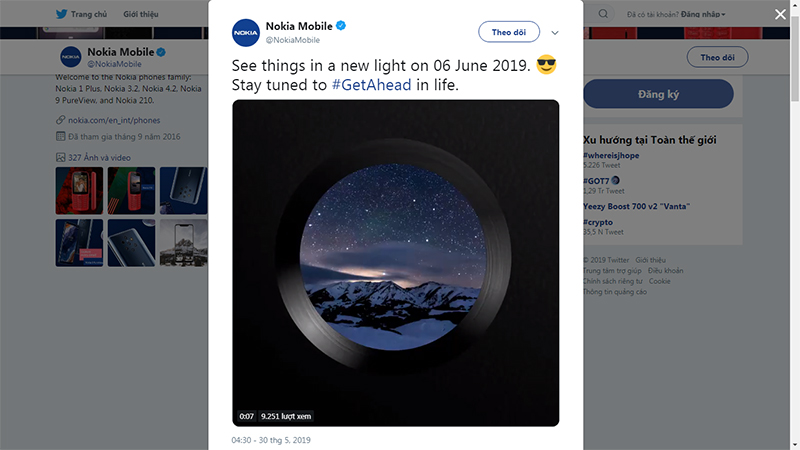Click the tweet timestamp 04:30 - 30 thg 5, 2019
This screenshot has width=800, height=450.
pyautogui.click(x=272, y=440)
